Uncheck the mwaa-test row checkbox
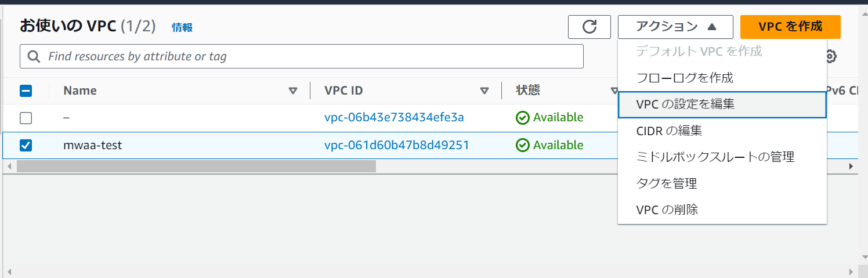This screenshot has width=868, height=278. tap(26, 145)
